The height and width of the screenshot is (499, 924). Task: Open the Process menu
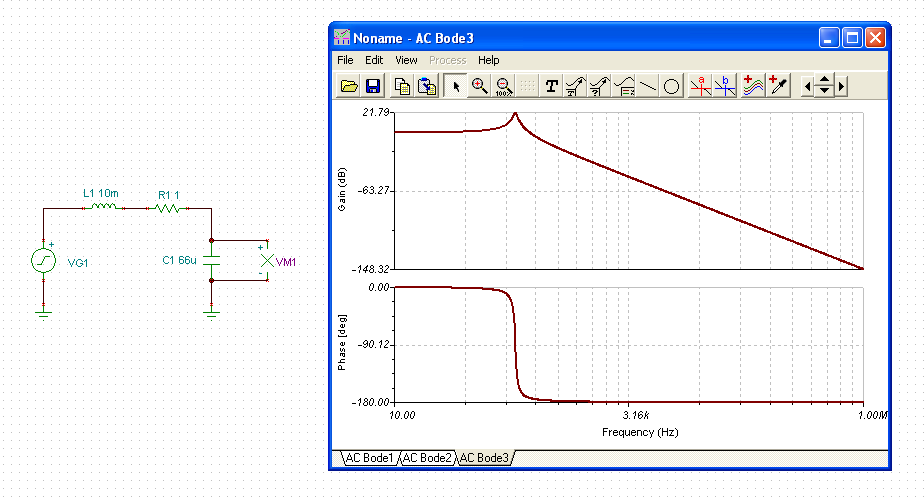pyautogui.click(x=447, y=60)
